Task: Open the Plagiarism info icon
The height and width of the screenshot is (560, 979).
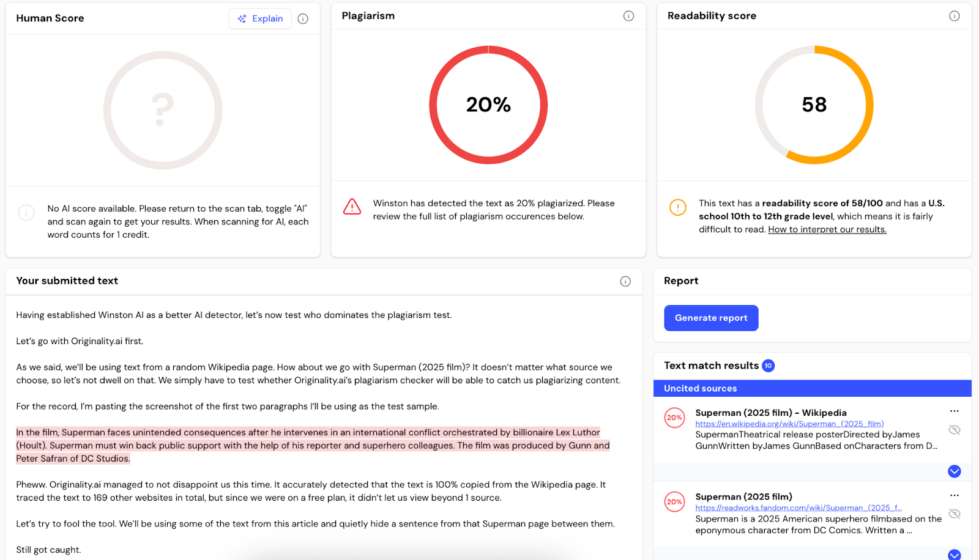Action: [628, 16]
